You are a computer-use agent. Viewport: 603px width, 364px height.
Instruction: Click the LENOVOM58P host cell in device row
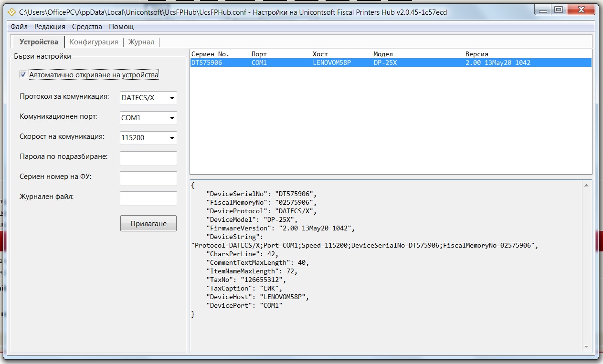tap(332, 62)
